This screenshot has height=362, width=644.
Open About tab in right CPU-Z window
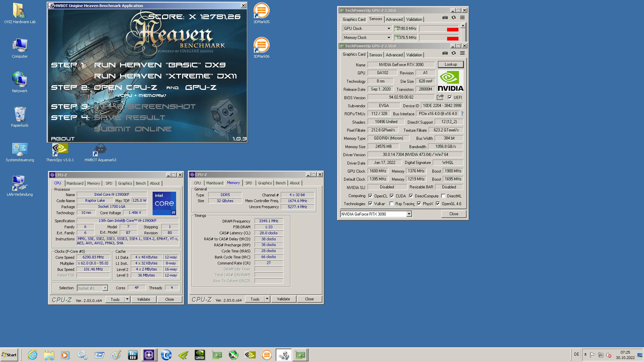click(295, 183)
